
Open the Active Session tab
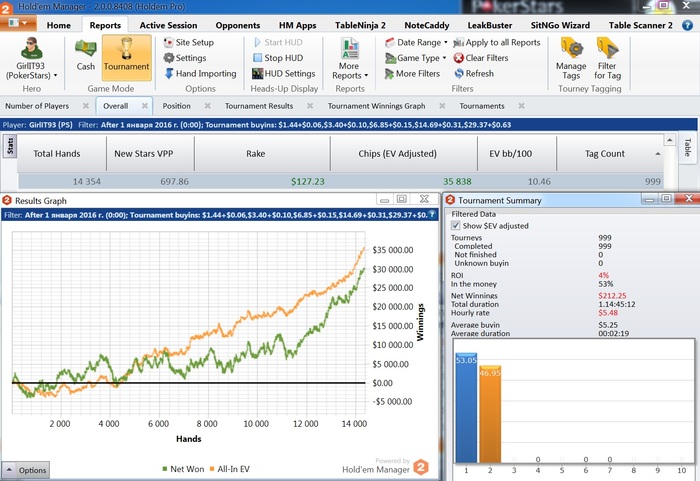point(168,25)
